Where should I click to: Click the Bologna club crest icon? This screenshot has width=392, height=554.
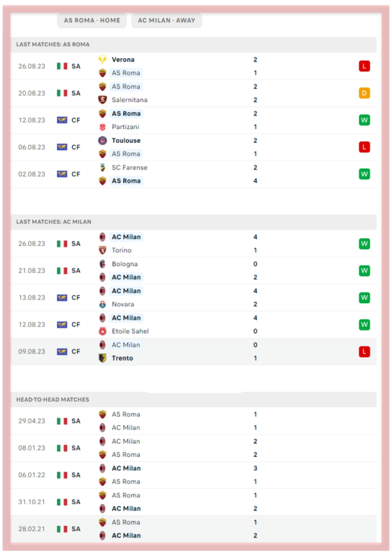coord(103,264)
